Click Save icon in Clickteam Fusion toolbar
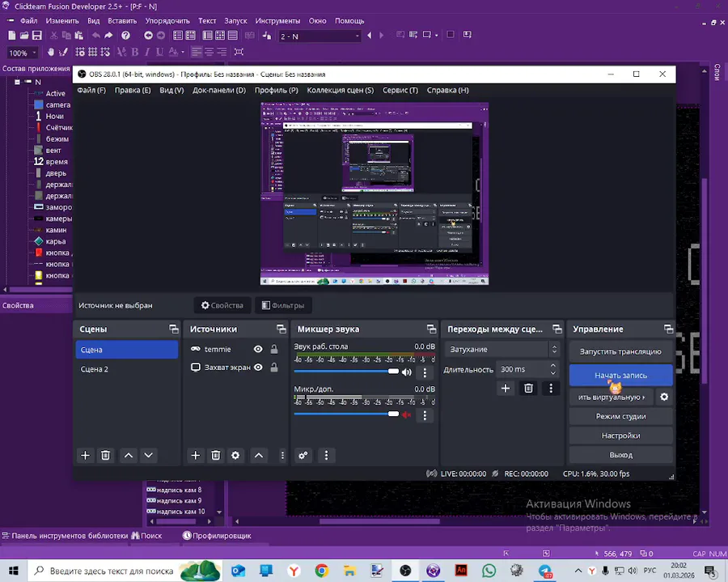 pos(36,36)
